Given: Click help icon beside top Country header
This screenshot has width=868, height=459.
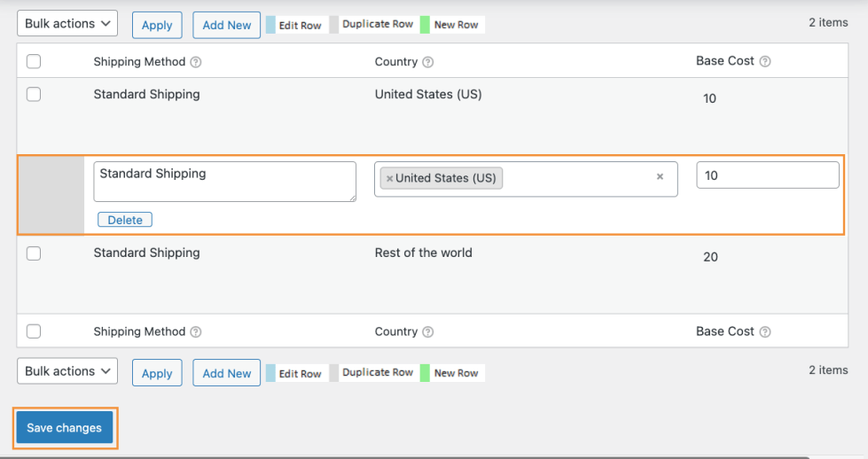Looking at the screenshot, I should 428,62.
